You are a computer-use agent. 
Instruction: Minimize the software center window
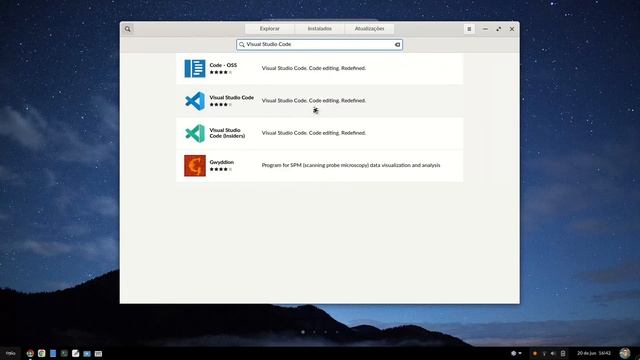pyautogui.click(x=485, y=29)
